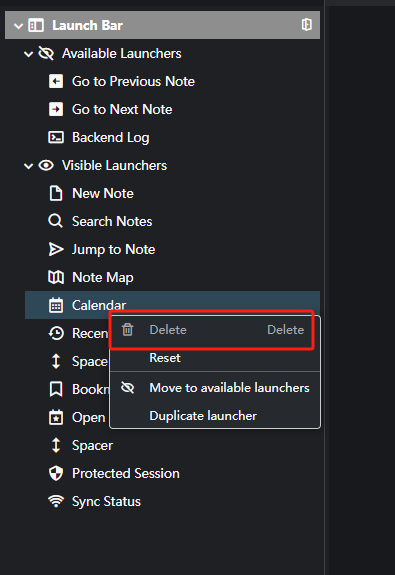The image size is (395, 575).
Task: Select Move to available launchers
Action: pos(215,388)
